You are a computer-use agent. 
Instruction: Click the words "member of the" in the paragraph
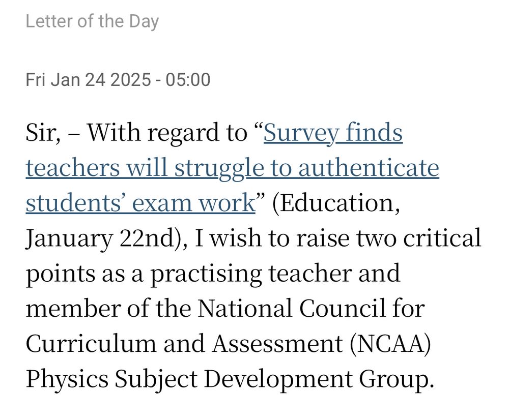point(108,308)
